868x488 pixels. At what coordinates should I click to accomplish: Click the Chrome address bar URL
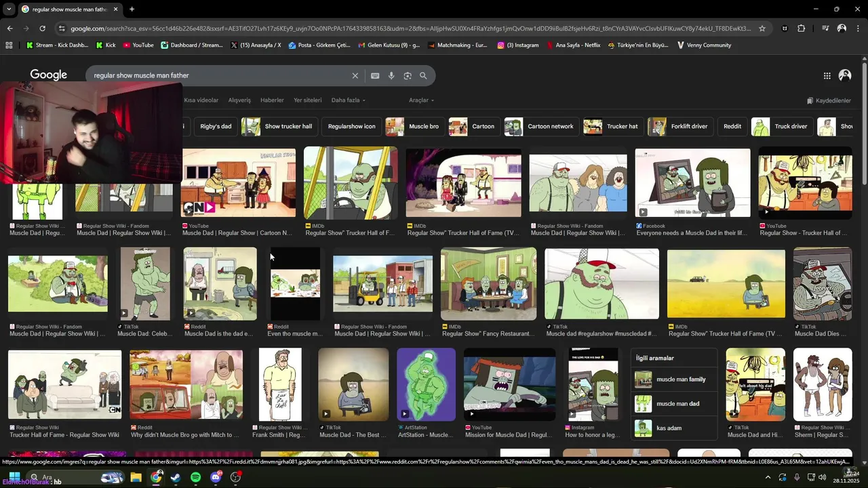410,28
